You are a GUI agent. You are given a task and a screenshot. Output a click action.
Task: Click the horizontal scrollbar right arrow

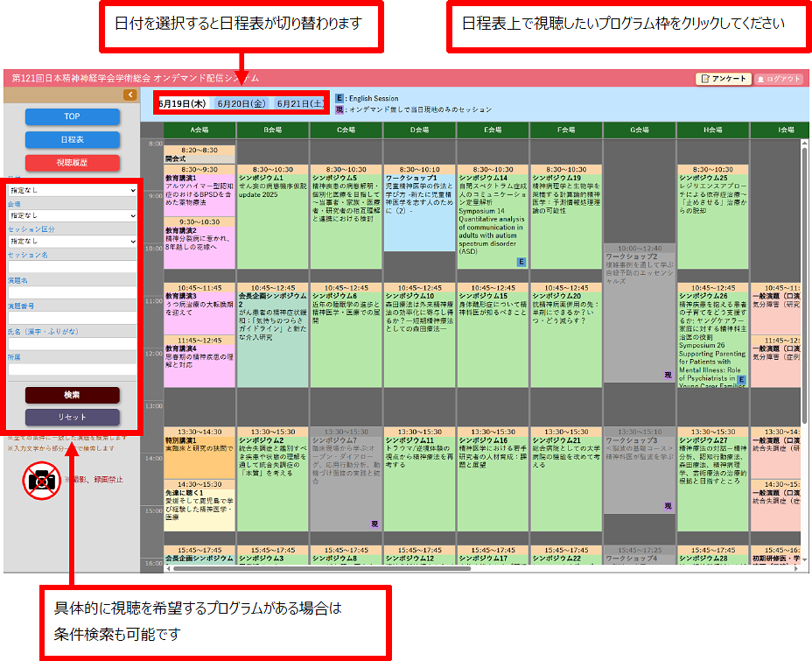pyautogui.click(x=796, y=569)
